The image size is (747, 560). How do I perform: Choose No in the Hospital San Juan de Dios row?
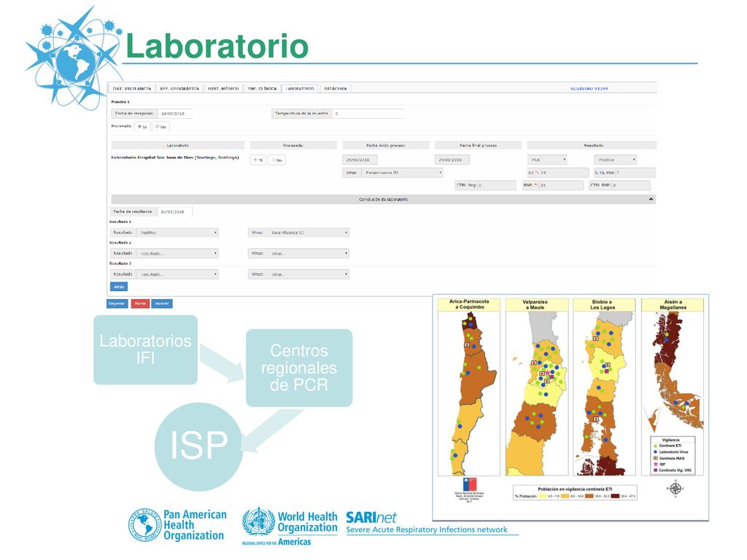tap(274, 160)
